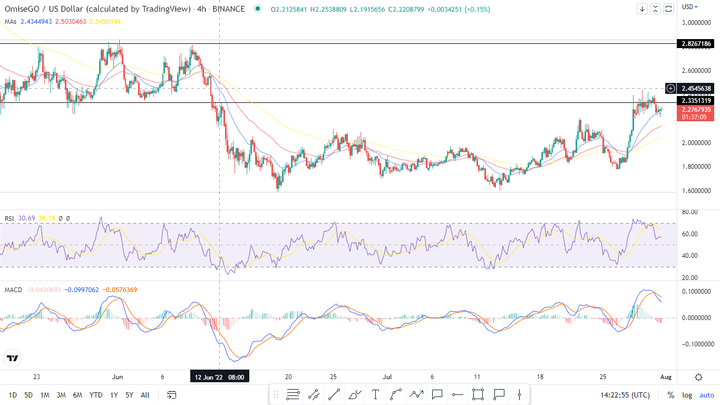The image size is (720, 405).
Task: Click the green market status dot
Action: [x=258, y=9]
